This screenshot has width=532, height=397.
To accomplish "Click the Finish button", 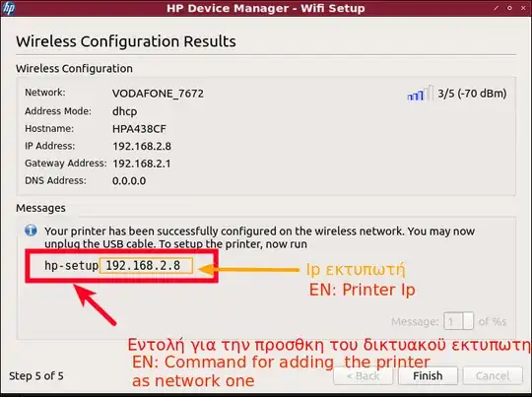I will pos(428,375).
